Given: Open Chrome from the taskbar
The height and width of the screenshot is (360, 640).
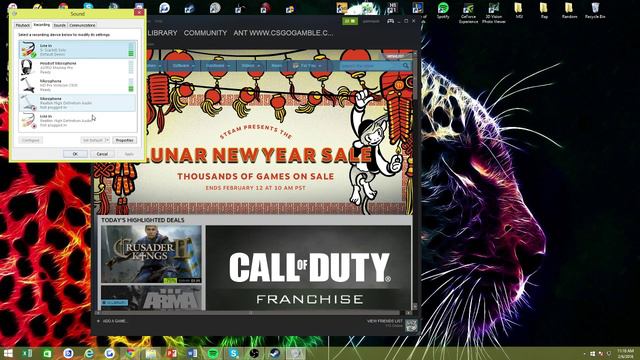Looking at the screenshot, I should coord(130,353).
